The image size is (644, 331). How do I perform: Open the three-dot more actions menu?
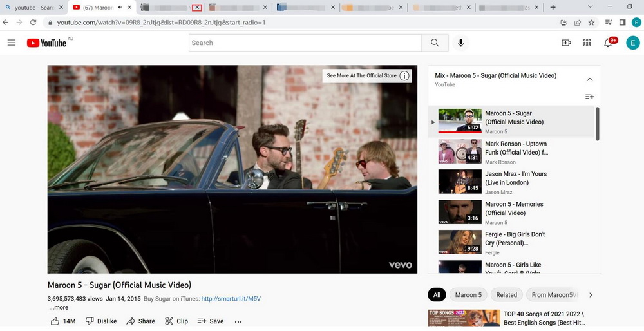238,321
